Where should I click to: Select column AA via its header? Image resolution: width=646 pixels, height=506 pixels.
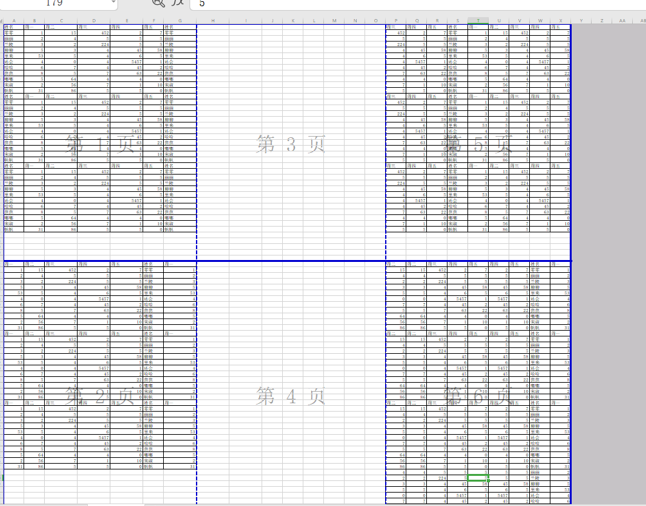pyautogui.click(x=623, y=21)
